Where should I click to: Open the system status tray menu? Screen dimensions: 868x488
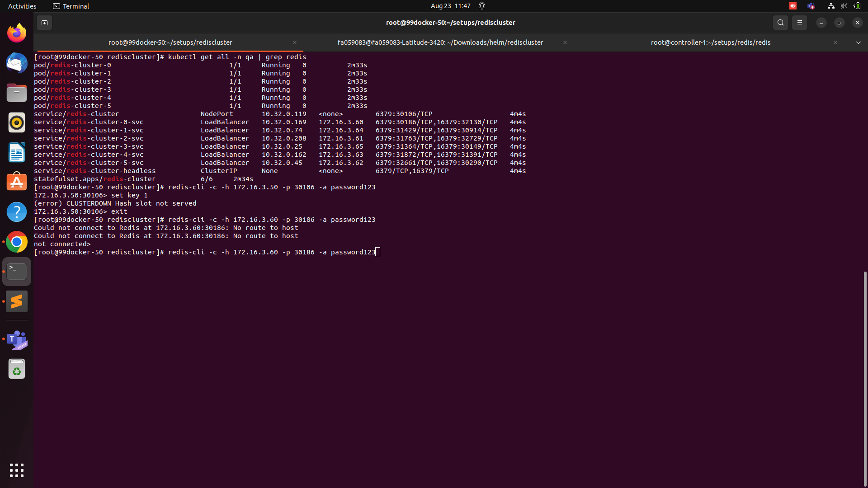point(844,6)
